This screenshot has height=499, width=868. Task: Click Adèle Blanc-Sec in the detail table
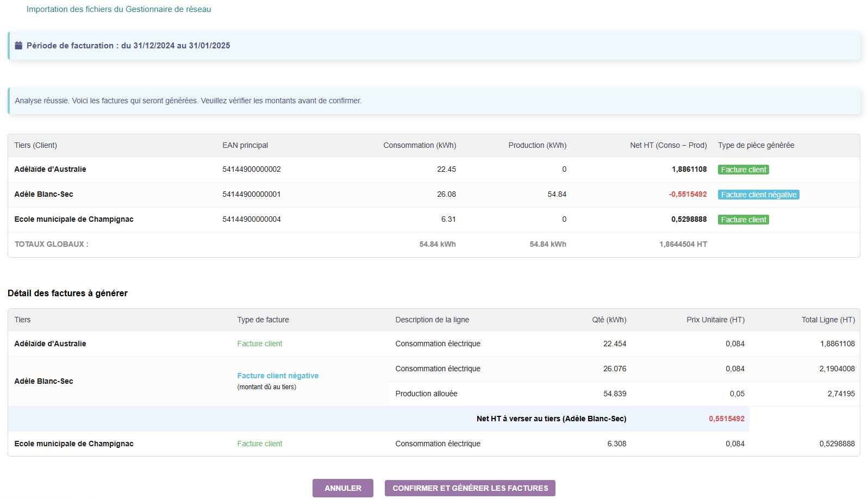(44, 381)
